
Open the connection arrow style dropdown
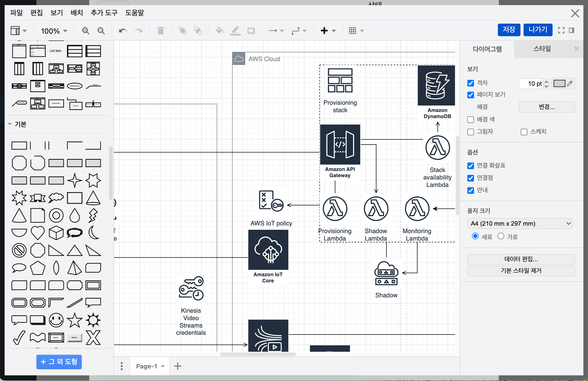276,31
